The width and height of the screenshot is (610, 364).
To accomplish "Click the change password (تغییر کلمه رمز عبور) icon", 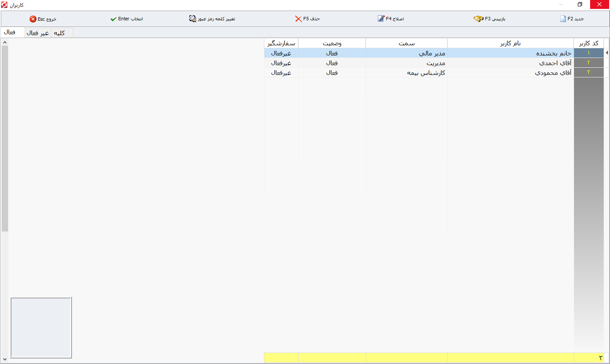I will pos(193,19).
